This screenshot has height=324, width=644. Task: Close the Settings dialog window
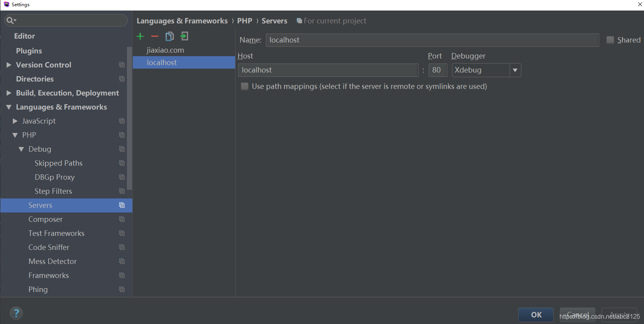pyautogui.click(x=640, y=4)
